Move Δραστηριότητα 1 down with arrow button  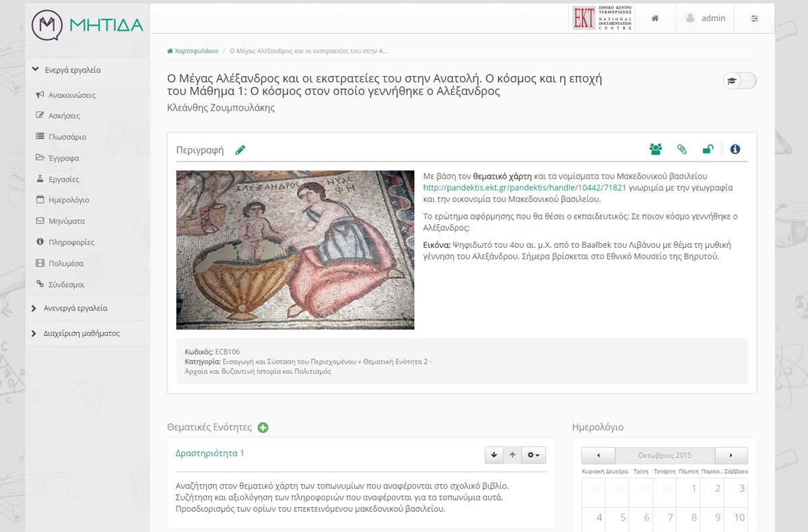click(x=494, y=455)
